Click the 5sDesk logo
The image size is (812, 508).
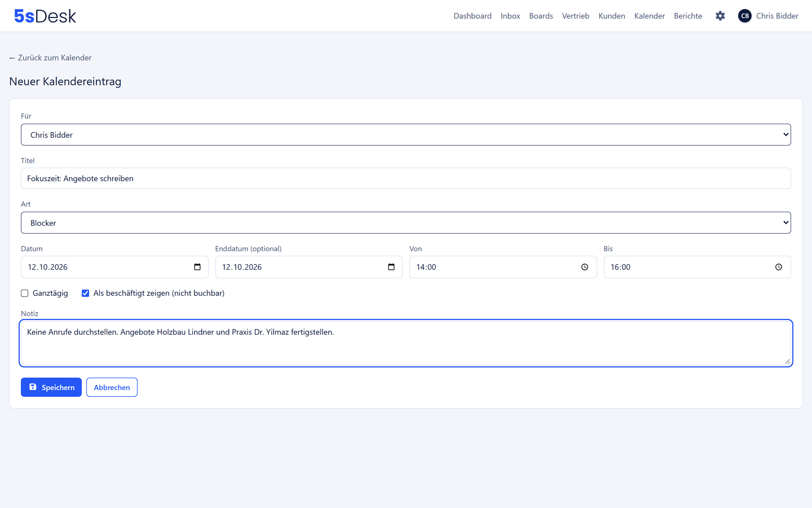(45, 16)
